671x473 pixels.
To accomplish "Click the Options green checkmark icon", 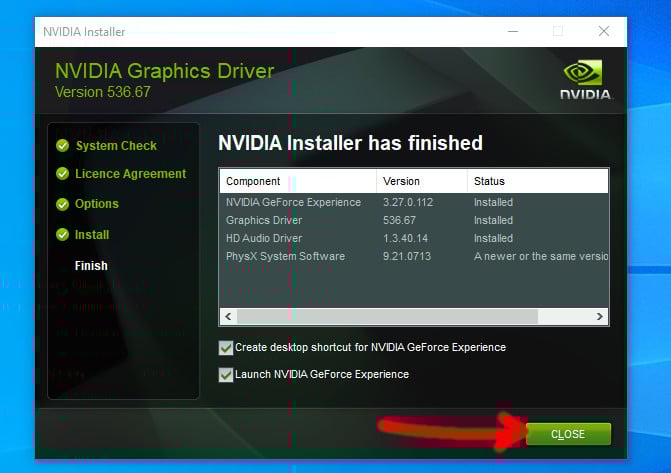I will 62,204.
